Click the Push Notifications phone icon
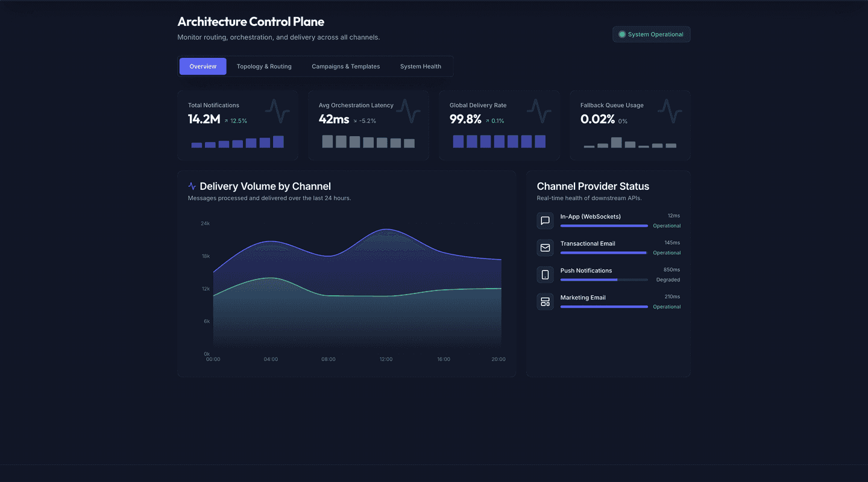 coord(545,274)
